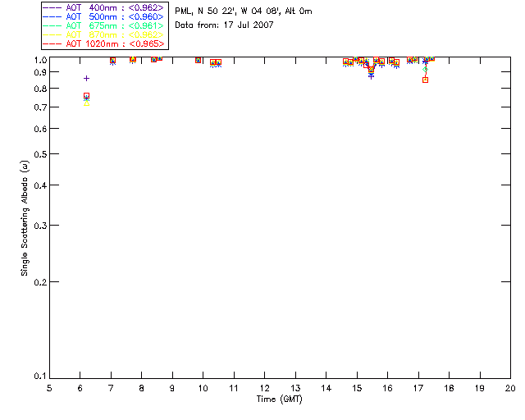Click the y-axis tick label 0.7

click(40, 107)
